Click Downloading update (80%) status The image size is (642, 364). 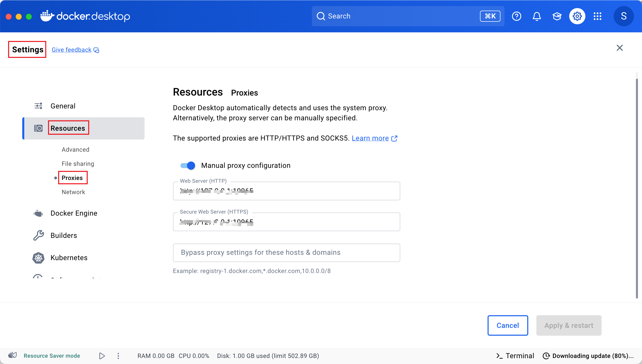pyautogui.click(x=593, y=356)
